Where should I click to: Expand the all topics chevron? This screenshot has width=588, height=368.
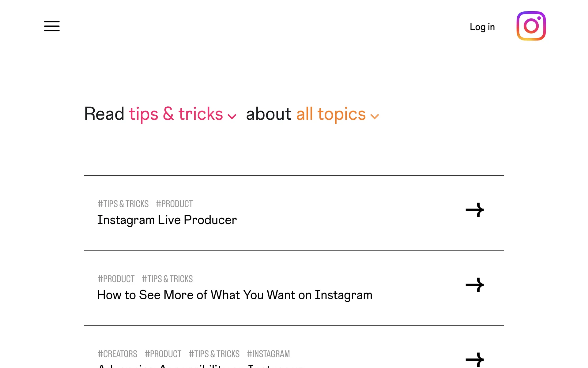pyautogui.click(x=375, y=116)
